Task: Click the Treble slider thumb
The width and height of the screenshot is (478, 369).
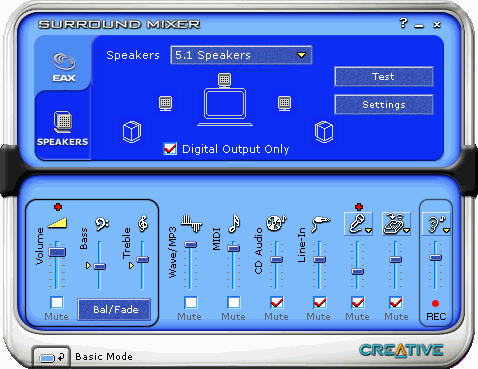Action: click(x=142, y=259)
